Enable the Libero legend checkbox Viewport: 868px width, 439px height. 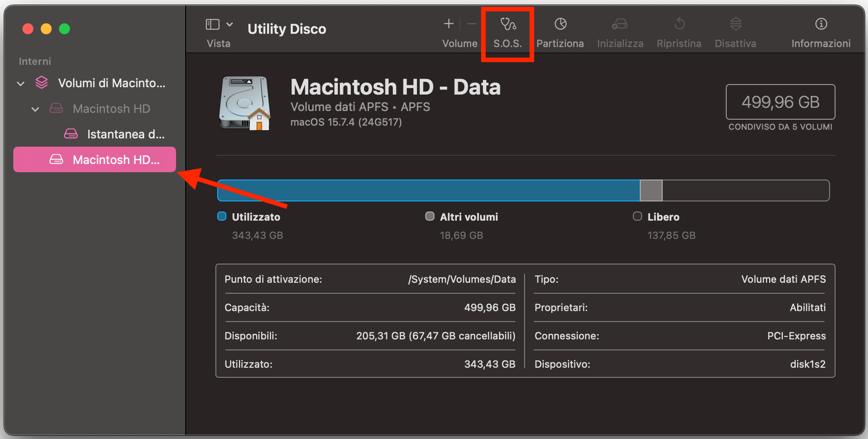point(637,216)
